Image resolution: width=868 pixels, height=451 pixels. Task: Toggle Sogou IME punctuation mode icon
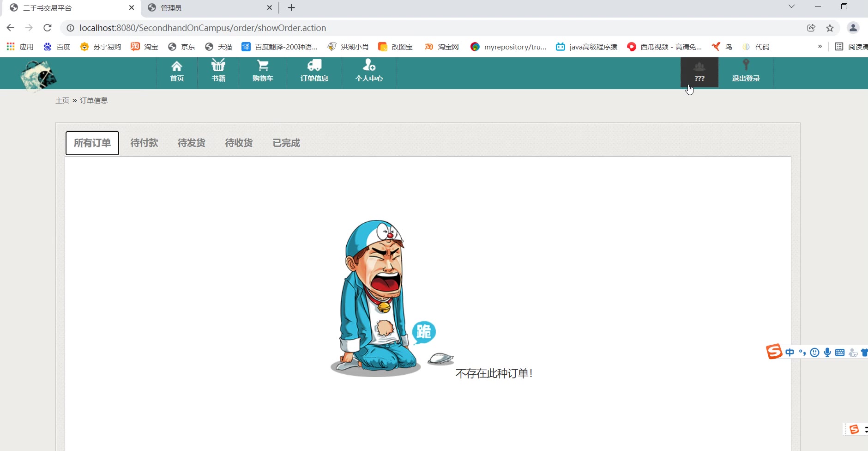tap(802, 353)
